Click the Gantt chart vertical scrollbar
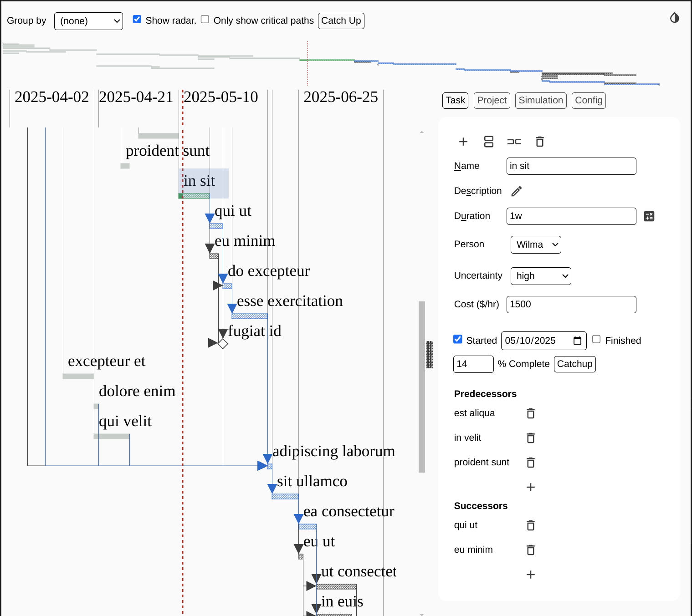 [x=422, y=387]
